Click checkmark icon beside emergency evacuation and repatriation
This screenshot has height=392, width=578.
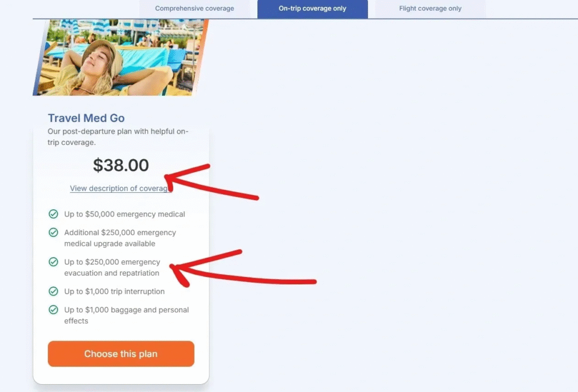pyautogui.click(x=54, y=262)
